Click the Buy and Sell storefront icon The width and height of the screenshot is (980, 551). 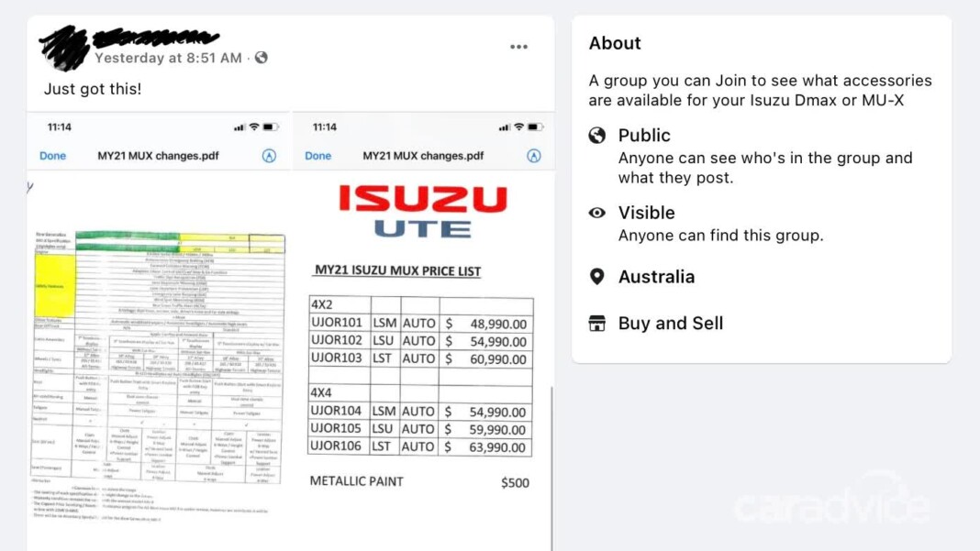(x=596, y=324)
